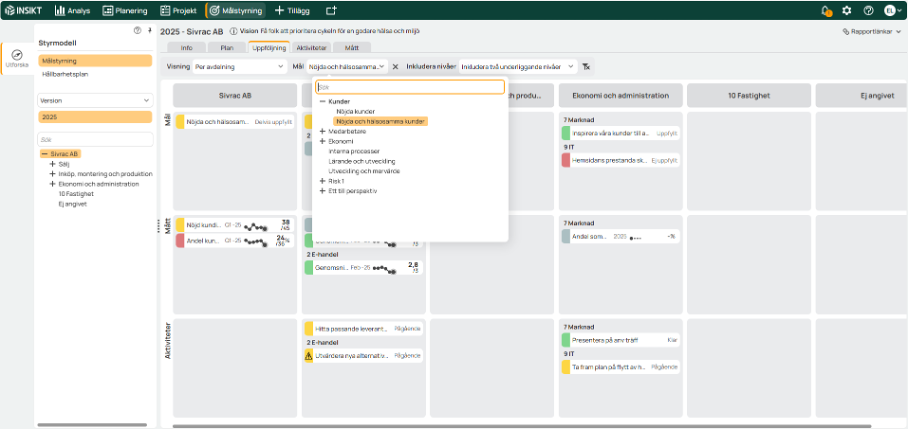Viewport: 908px width, 430px height.
Task: Expand the Medarbetare node in dropdown tree
Action: pyautogui.click(x=322, y=131)
